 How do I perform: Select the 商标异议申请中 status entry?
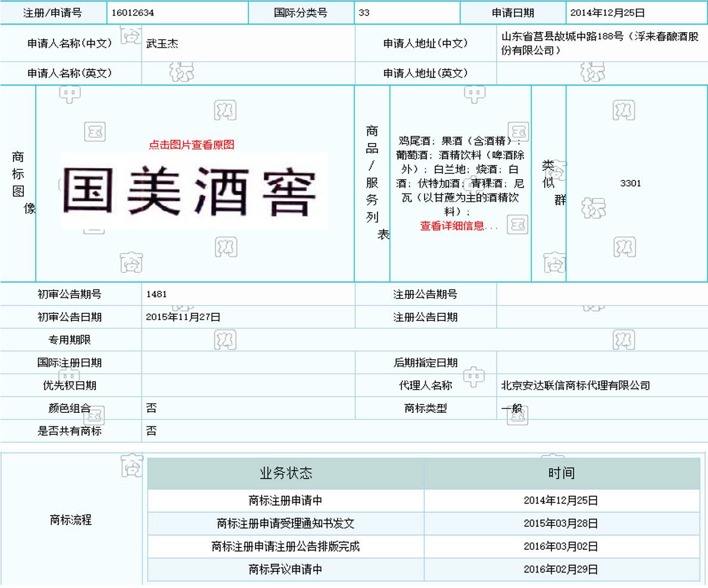286,570
